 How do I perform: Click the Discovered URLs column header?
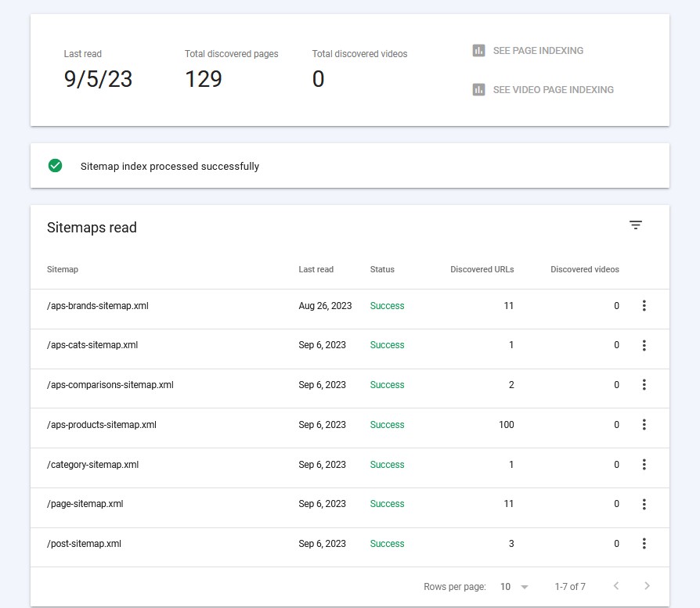482,269
